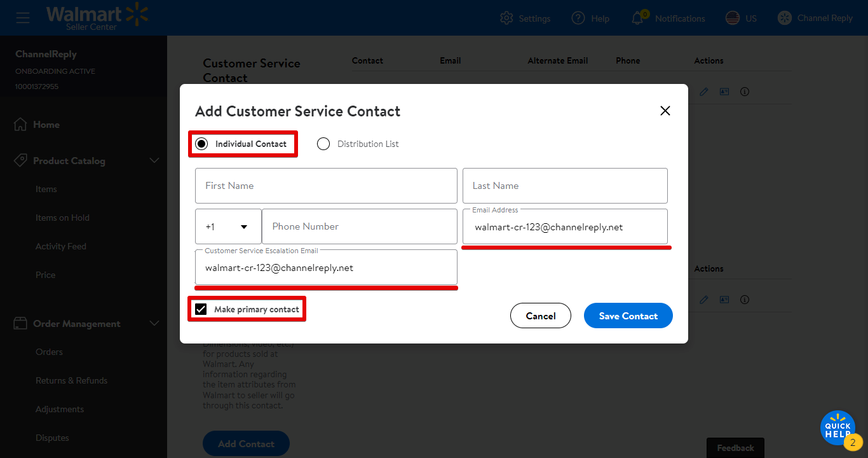Screen dimensions: 868x458
Task: Click the Contact column header
Action: click(x=367, y=60)
